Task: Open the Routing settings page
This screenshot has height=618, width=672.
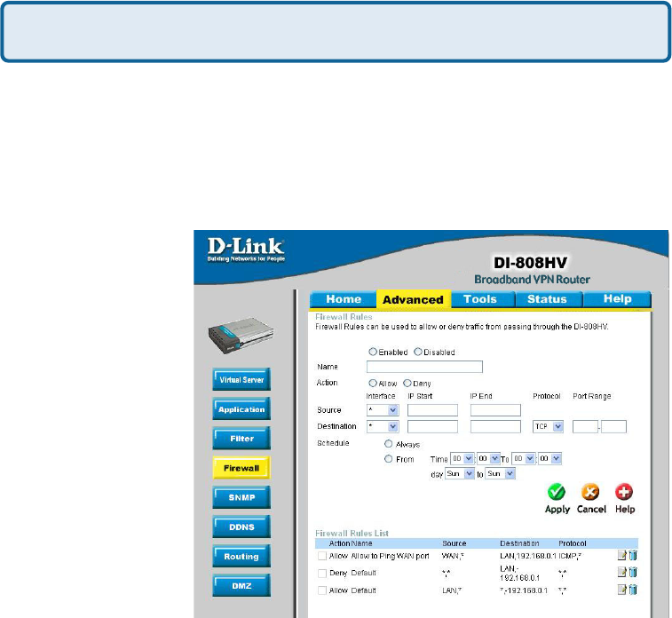Action: pyautogui.click(x=241, y=556)
